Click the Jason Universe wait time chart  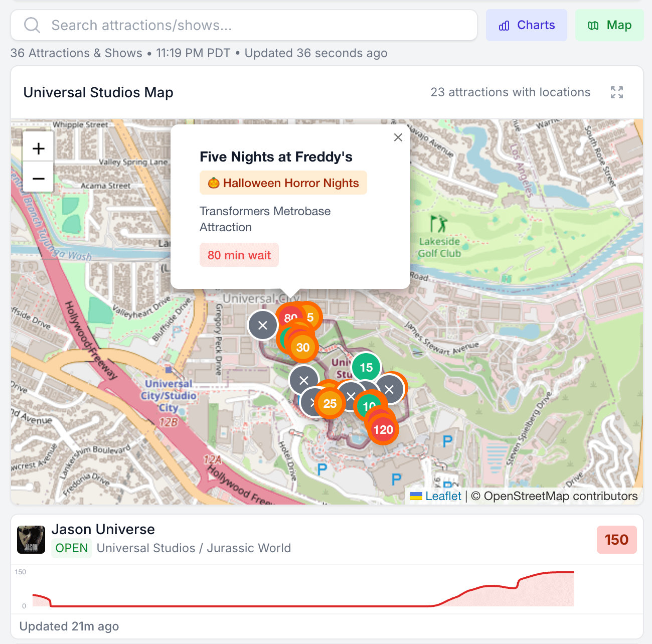[303, 589]
